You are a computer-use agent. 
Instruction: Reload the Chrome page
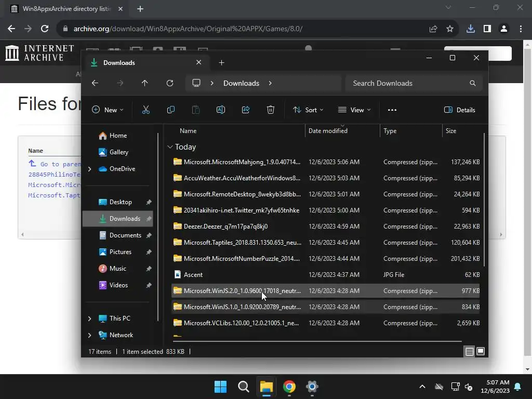(x=45, y=29)
